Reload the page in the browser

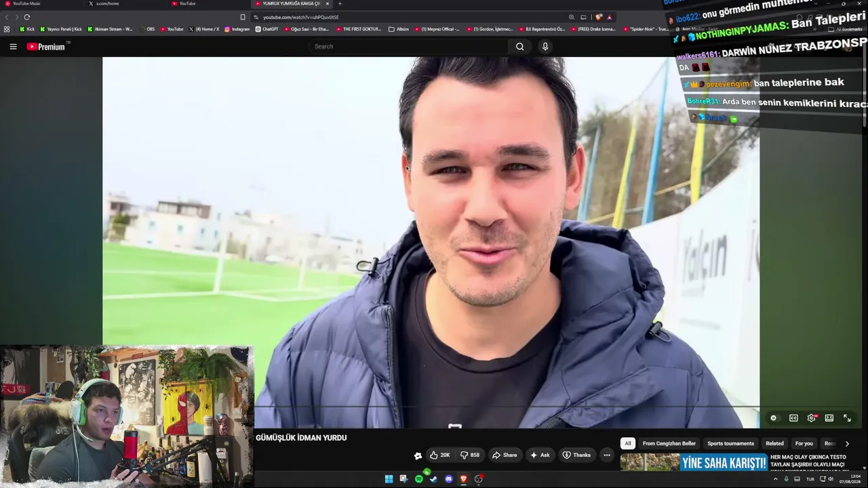[27, 17]
